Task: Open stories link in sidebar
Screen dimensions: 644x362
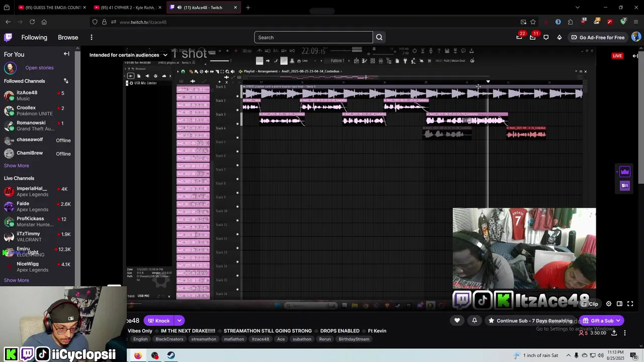Action: [39, 68]
